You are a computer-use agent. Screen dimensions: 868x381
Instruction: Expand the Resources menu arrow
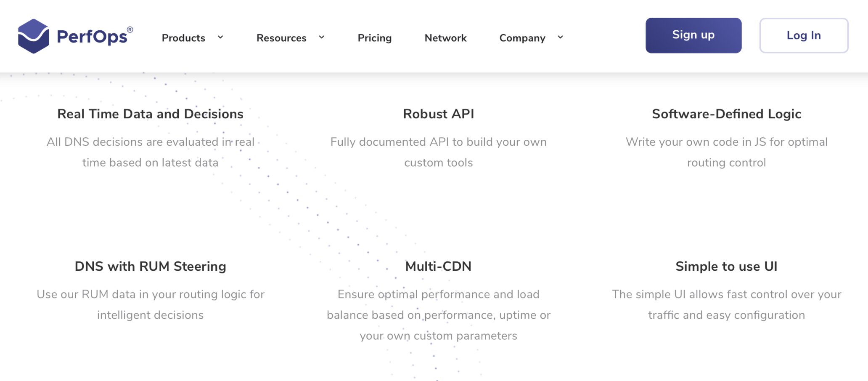pos(322,38)
